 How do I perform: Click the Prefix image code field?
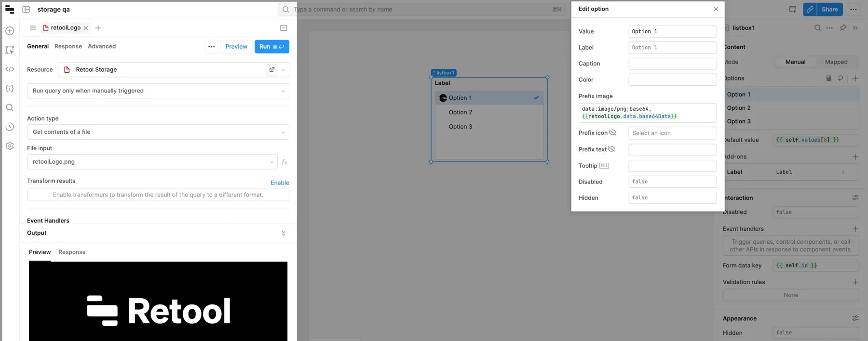coord(647,113)
